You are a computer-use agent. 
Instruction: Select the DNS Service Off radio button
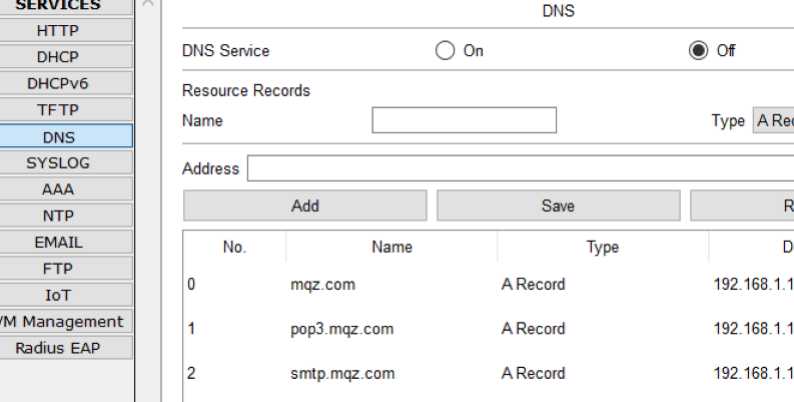(698, 51)
